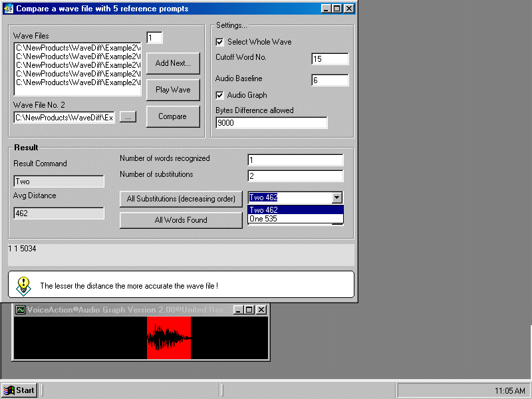Select 'One 535' in the dropdown list
The image size is (532, 399).
click(x=295, y=219)
